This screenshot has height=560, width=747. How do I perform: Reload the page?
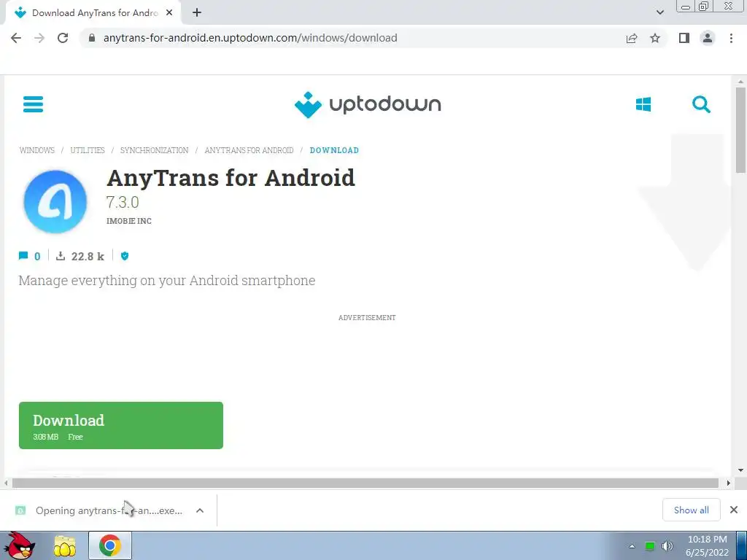pos(63,38)
